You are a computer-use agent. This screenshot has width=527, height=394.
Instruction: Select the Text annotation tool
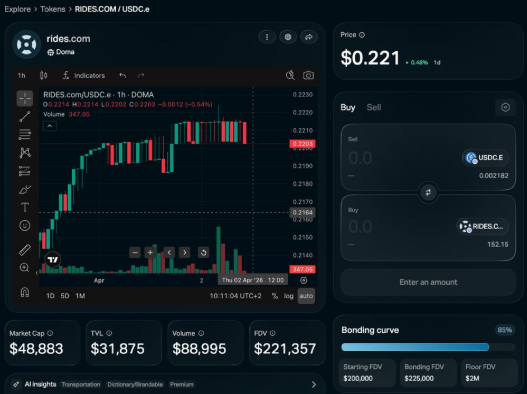coord(25,207)
